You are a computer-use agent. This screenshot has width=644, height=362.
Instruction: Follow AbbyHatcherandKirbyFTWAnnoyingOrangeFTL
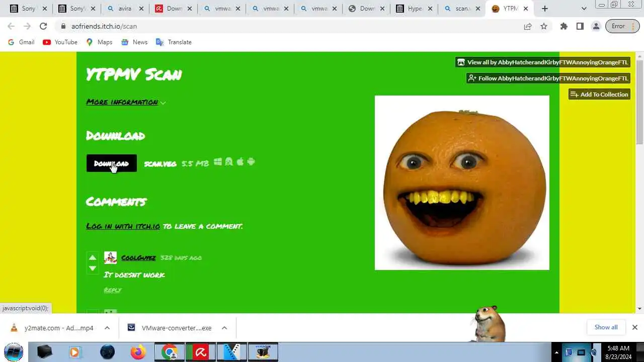548,78
